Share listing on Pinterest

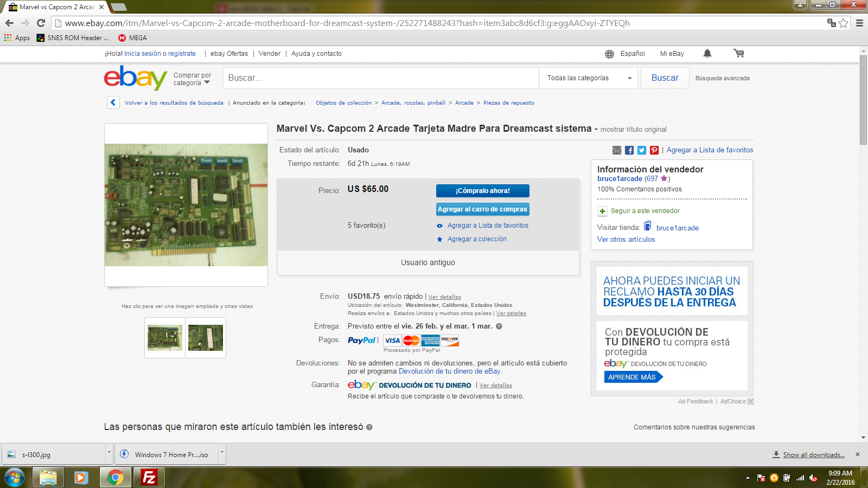(x=654, y=150)
